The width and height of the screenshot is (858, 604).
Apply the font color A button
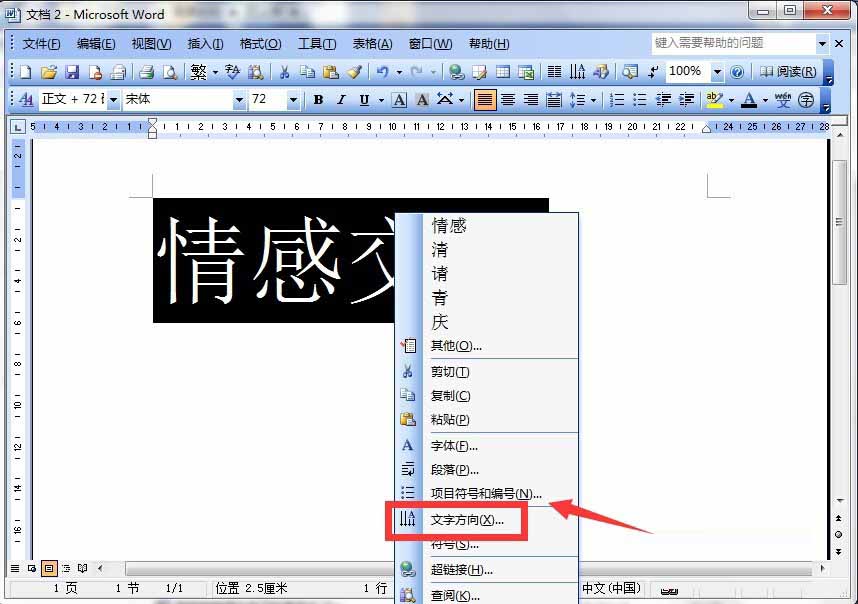(749, 100)
